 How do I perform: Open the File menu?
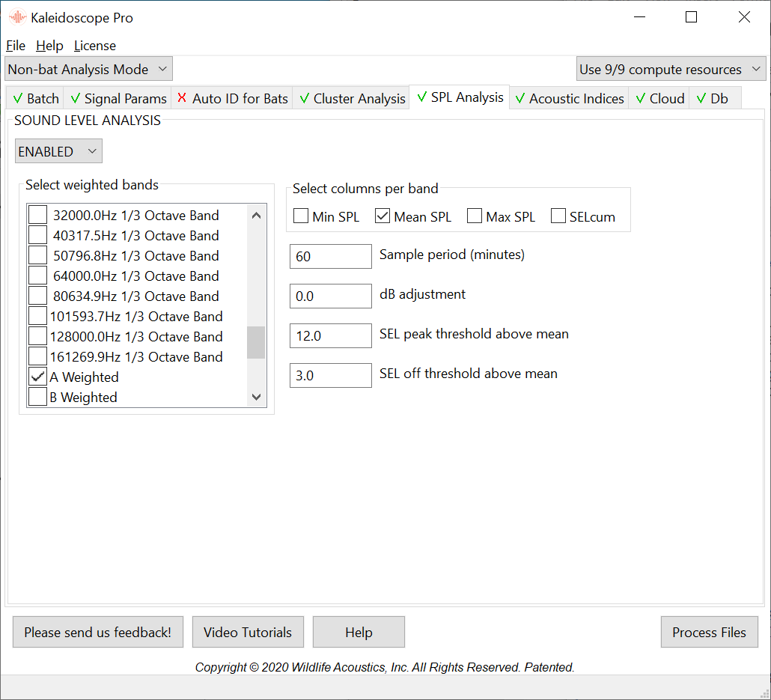click(16, 46)
